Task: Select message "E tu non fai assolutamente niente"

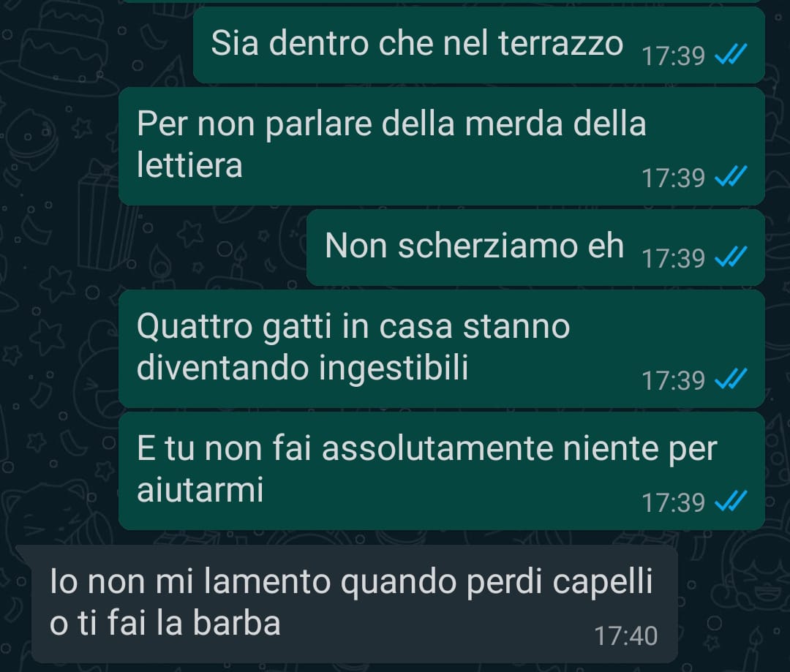Action: (x=442, y=470)
